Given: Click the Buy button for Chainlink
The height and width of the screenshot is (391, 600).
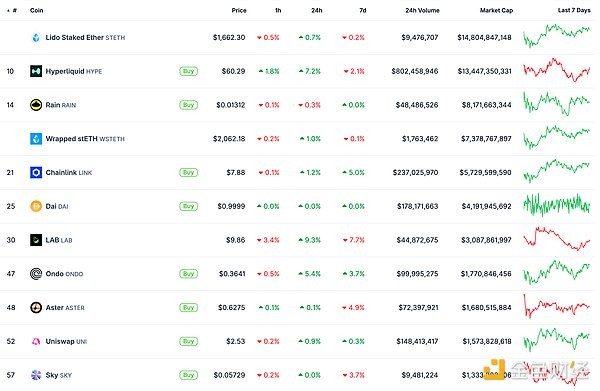Looking at the screenshot, I should click(189, 173).
